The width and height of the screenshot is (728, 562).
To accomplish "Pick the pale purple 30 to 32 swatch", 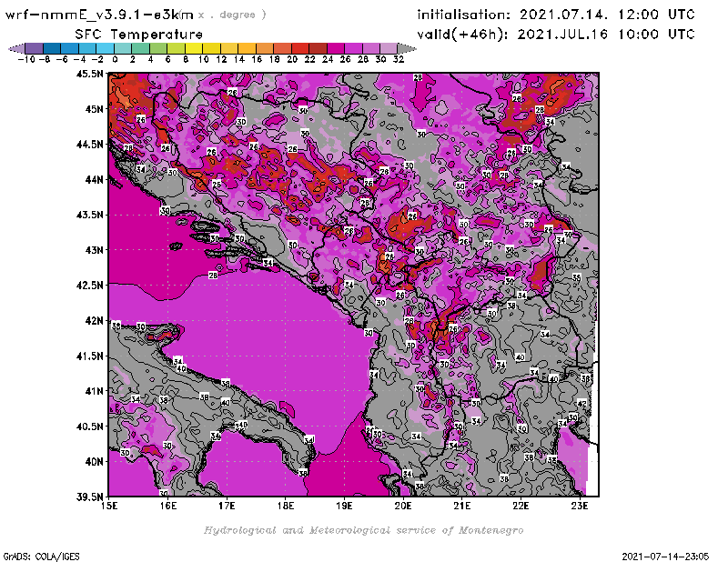I will [389, 49].
